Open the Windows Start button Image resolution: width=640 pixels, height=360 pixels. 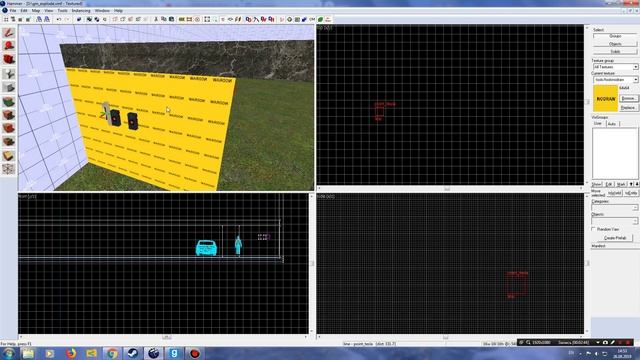(8, 353)
